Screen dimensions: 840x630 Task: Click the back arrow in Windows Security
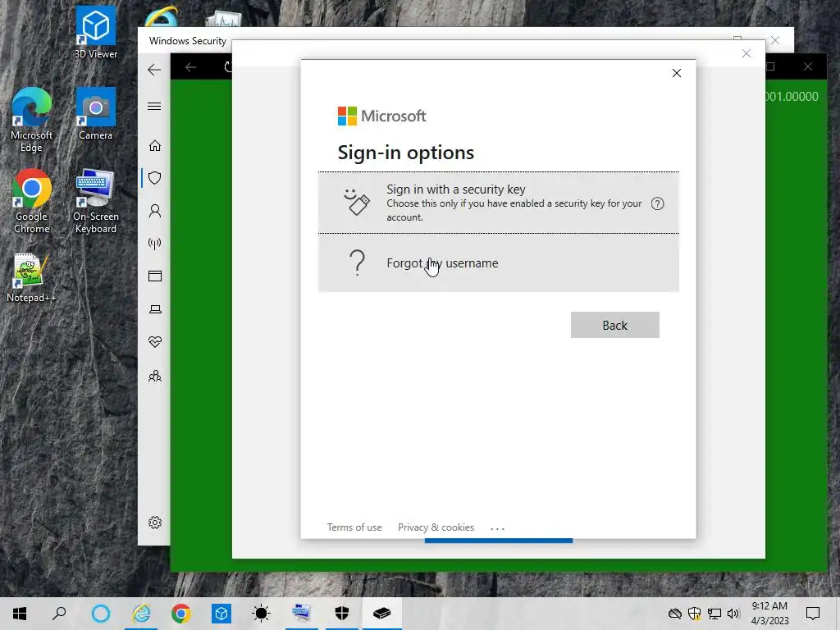[154, 70]
